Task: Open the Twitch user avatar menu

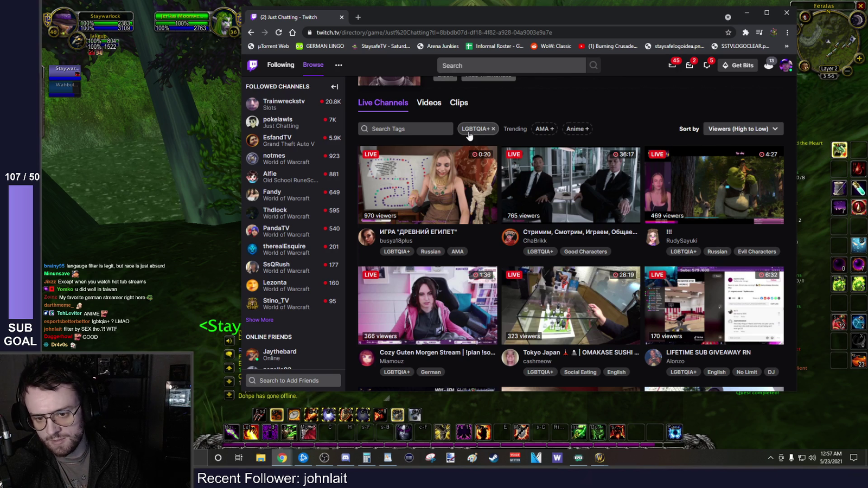Action: 786,66
